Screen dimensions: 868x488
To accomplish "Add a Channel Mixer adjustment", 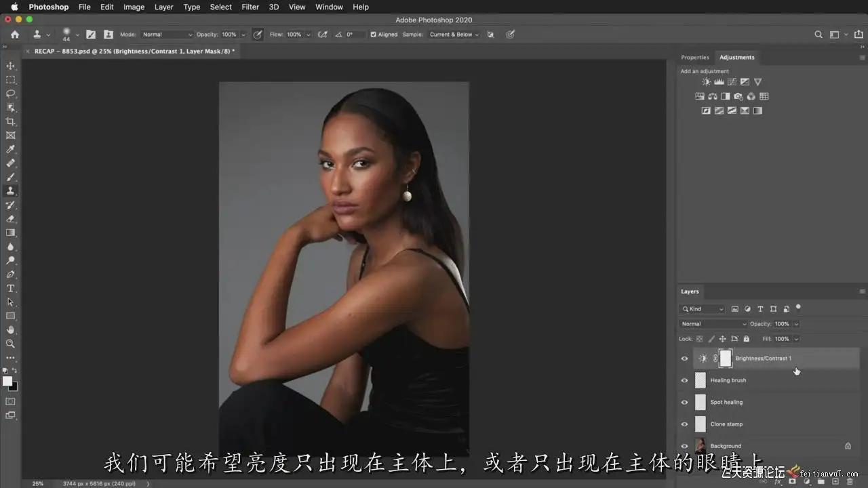I will coord(751,96).
